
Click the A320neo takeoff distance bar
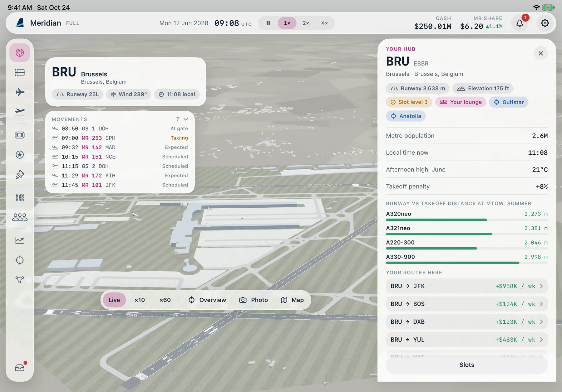[467, 220]
